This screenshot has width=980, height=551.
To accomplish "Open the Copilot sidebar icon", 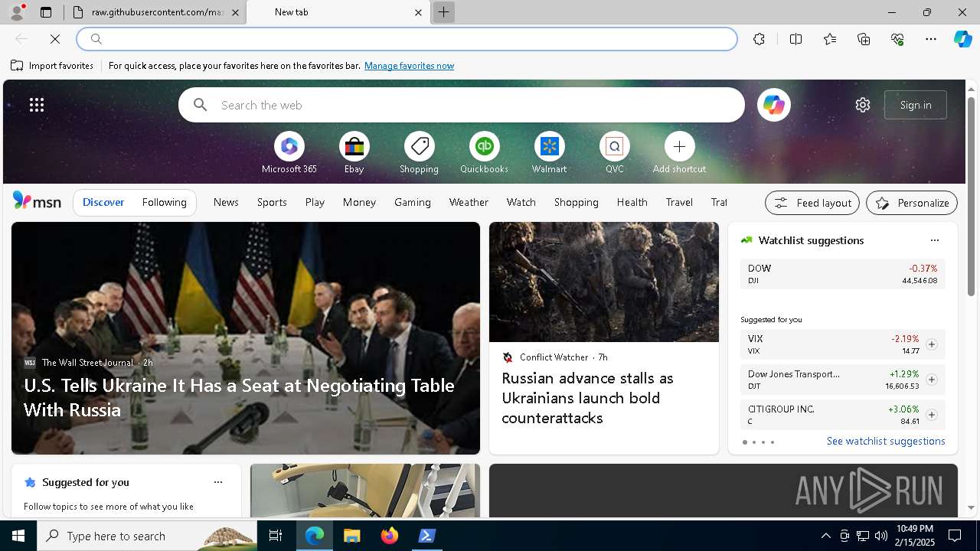I will 962,39.
